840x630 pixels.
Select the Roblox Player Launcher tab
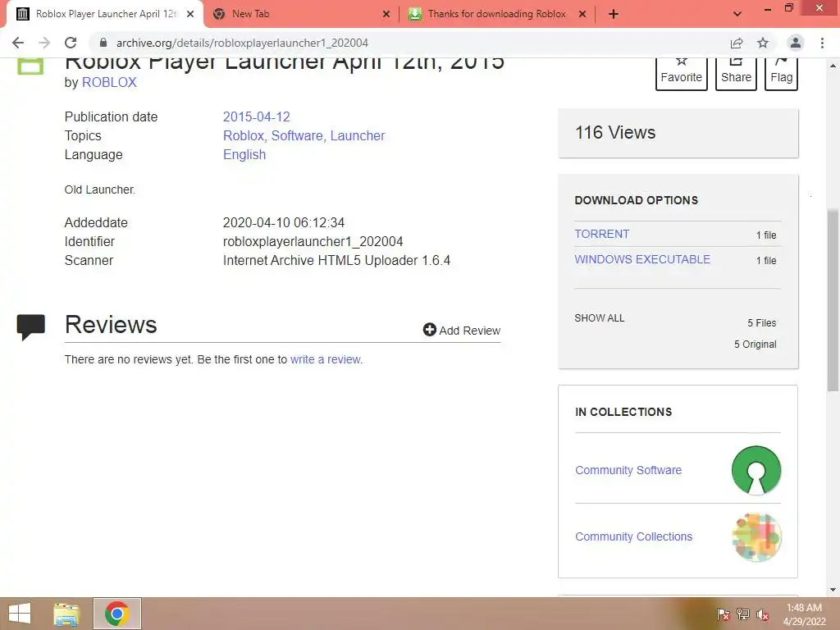[x=106, y=14]
